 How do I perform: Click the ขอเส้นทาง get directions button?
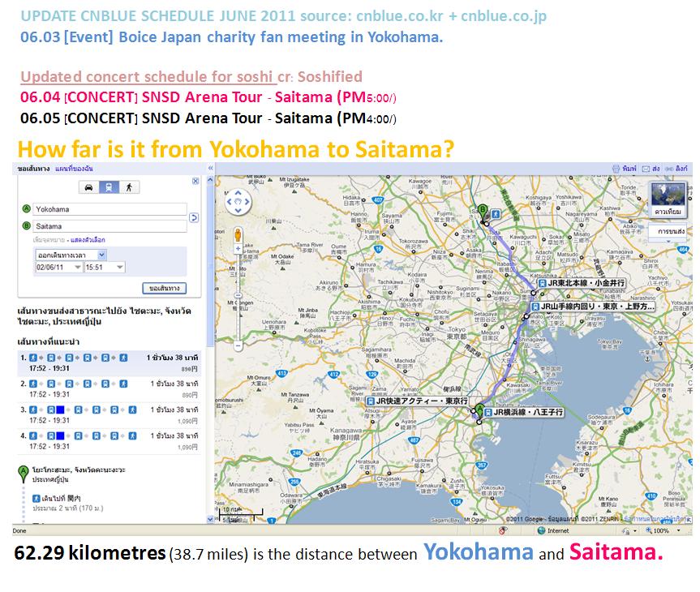(x=165, y=289)
